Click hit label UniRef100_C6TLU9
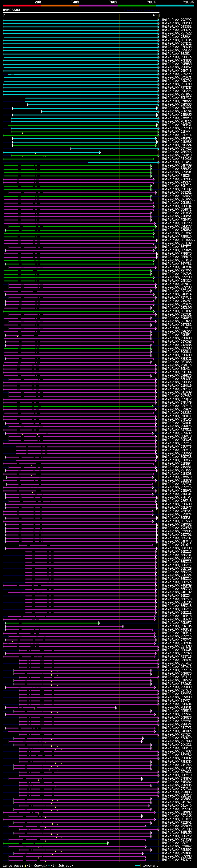Viewport: 197px width, 868px height. 176,243
